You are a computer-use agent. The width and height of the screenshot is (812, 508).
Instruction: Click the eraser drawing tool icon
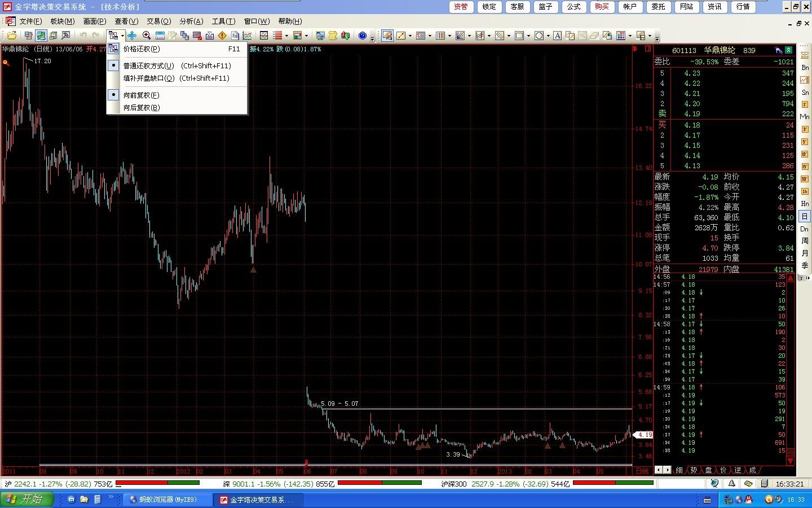click(594, 36)
